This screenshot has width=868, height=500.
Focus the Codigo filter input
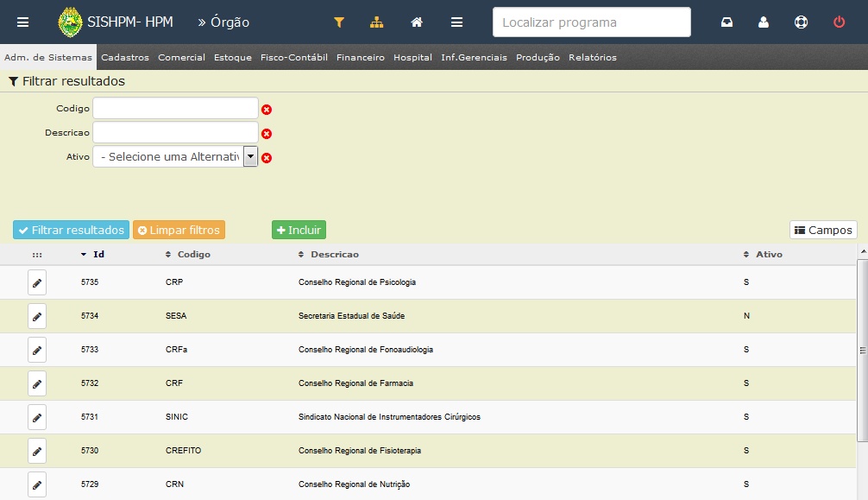[x=175, y=108]
